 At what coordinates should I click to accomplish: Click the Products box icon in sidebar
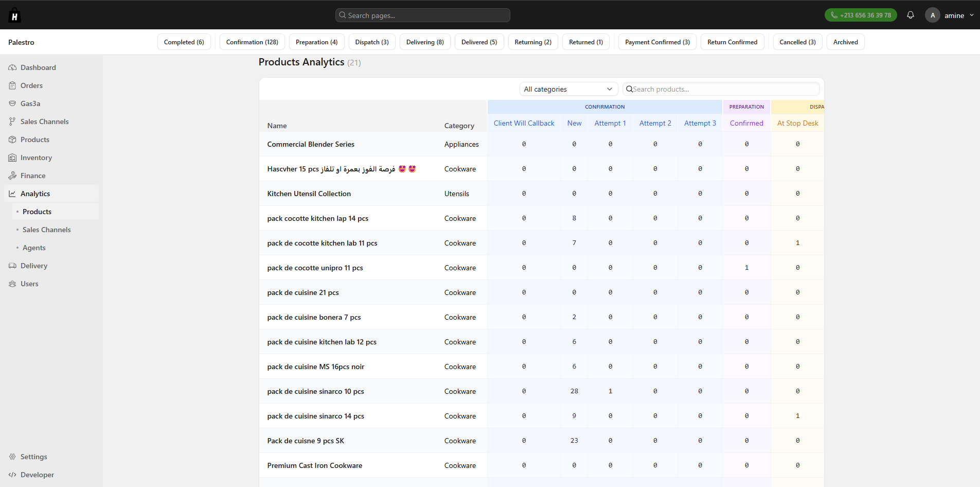tap(12, 140)
